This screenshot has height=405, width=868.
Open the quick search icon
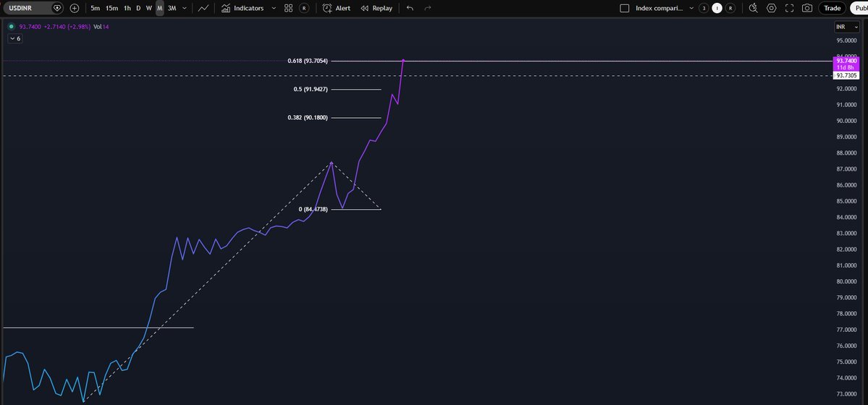pos(753,8)
